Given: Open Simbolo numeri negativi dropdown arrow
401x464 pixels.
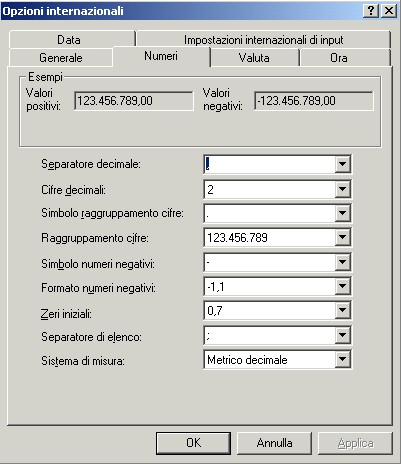Looking at the screenshot, I should click(342, 262).
